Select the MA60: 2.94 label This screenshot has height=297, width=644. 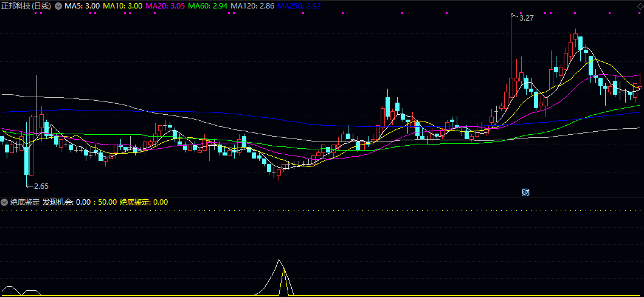pos(208,6)
